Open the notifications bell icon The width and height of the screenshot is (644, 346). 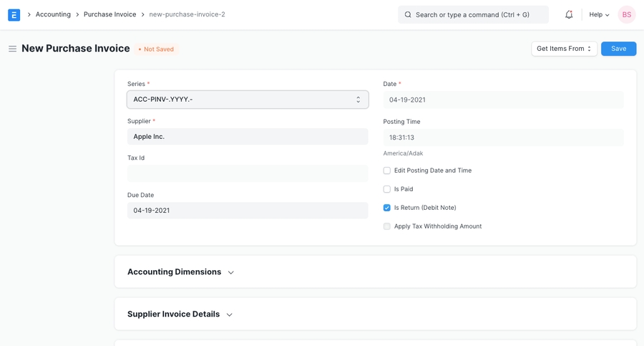tap(569, 14)
